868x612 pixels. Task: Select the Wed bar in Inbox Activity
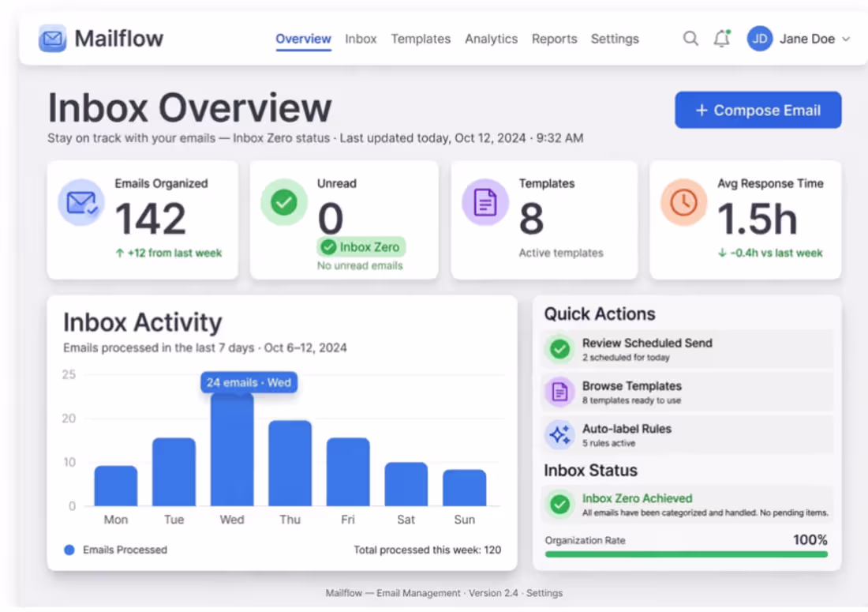tap(232, 449)
